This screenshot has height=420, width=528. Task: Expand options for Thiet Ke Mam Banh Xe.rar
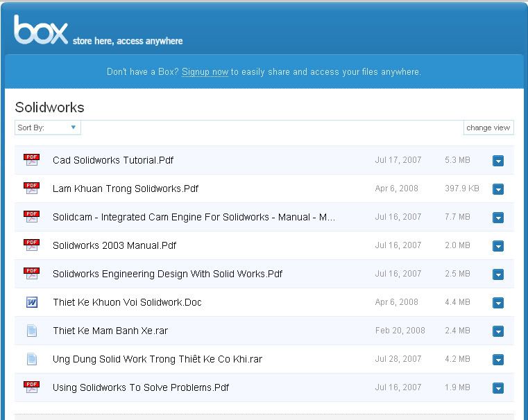click(498, 331)
